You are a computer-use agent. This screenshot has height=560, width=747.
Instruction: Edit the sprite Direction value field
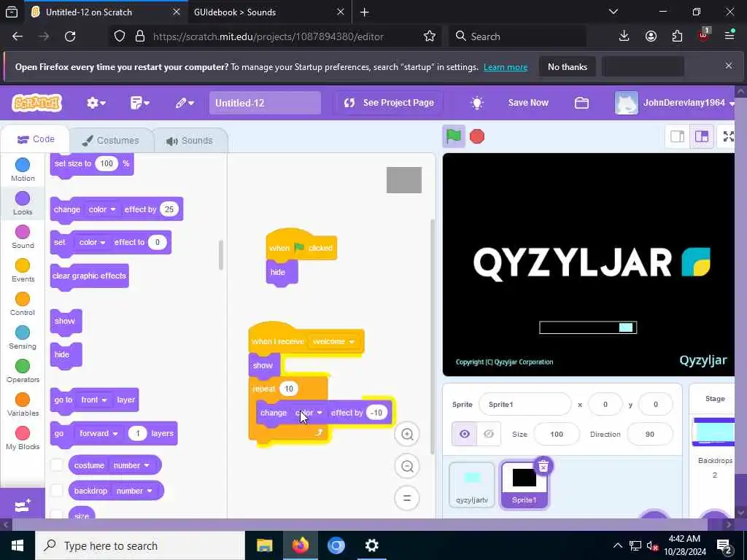pos(649,434)
